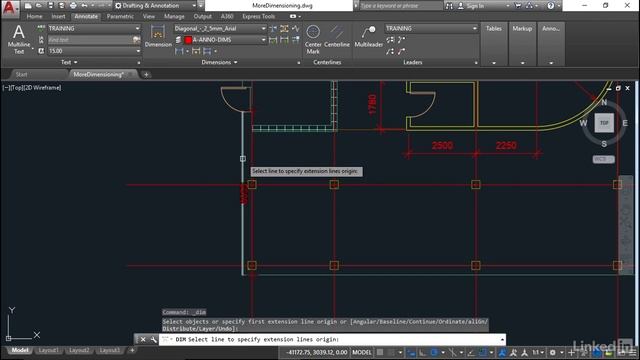Switch to the Layout1 tab

point(48,350)
